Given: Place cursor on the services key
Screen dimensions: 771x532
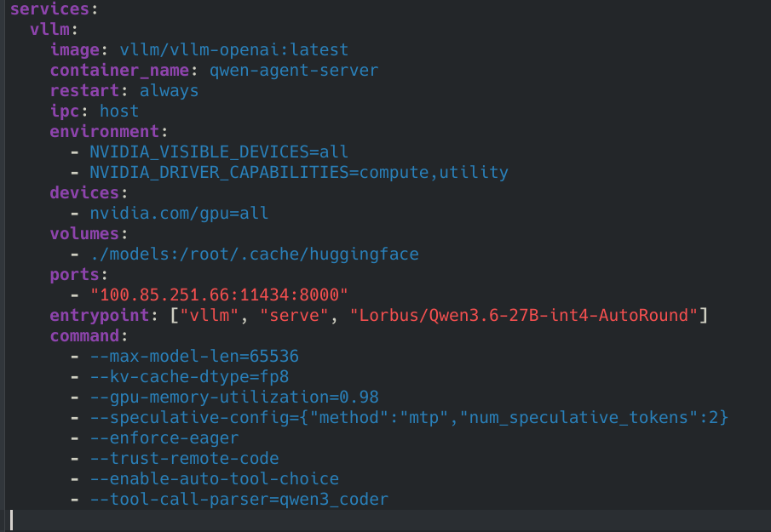Looking at the screenshot, I should (x=49, y=9).
